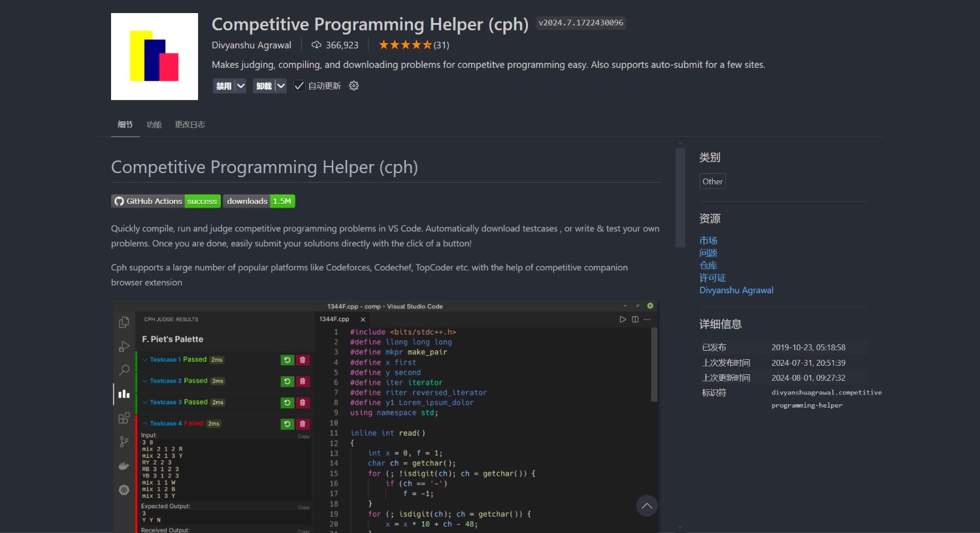Click the scroll-to-top arrow button

point(647,506)
